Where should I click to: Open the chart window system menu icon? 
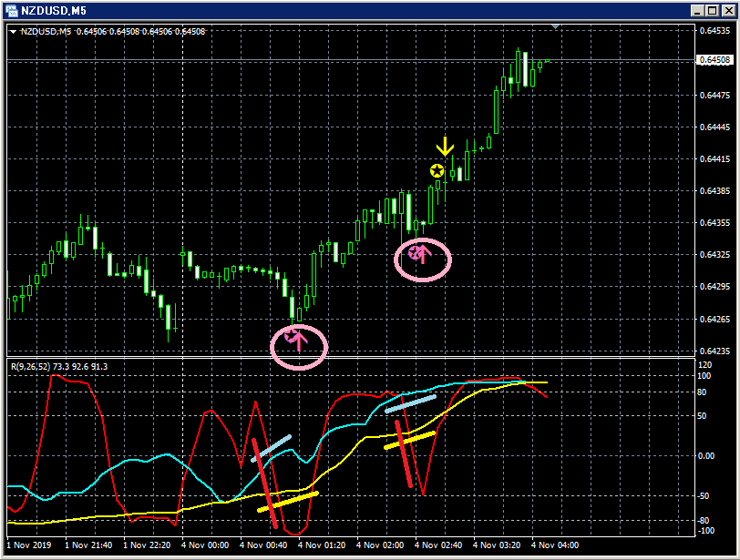point(11,10)
